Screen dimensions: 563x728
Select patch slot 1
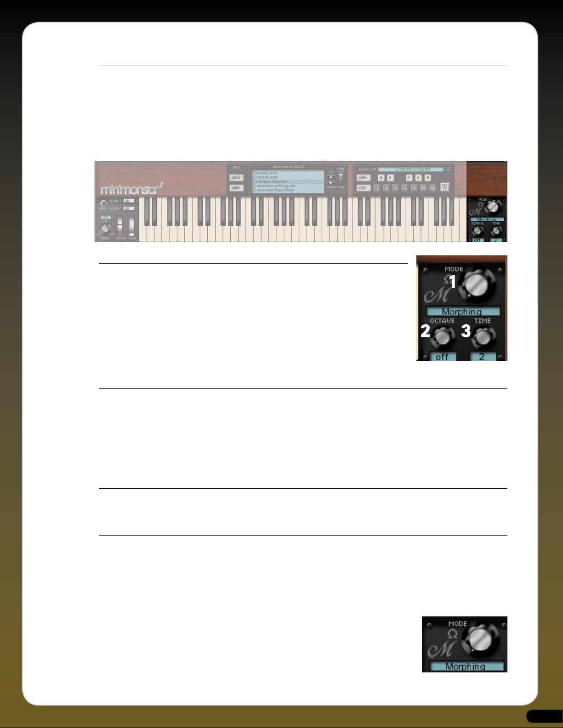click(377, 188)
